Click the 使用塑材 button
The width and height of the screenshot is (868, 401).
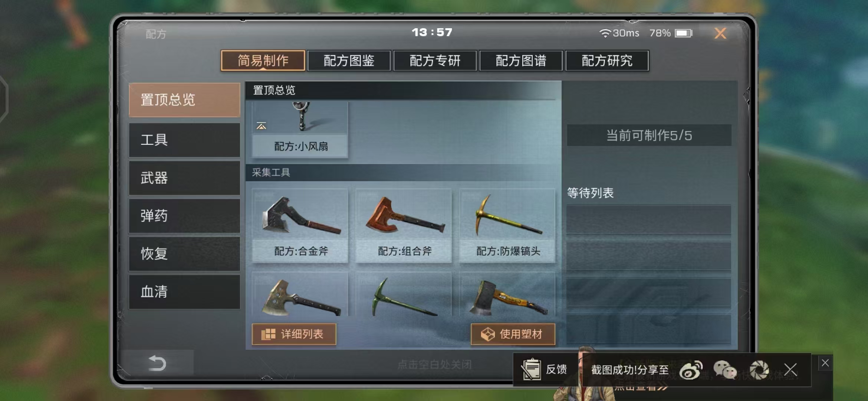[x=513, y=334]
